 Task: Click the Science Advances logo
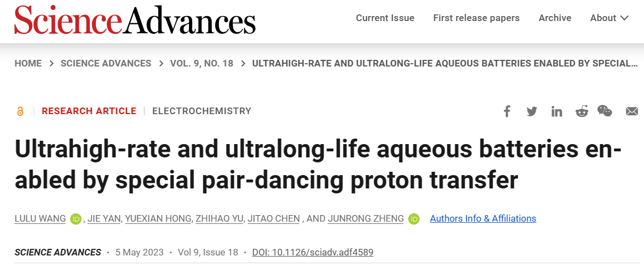[x=135, y=19]
